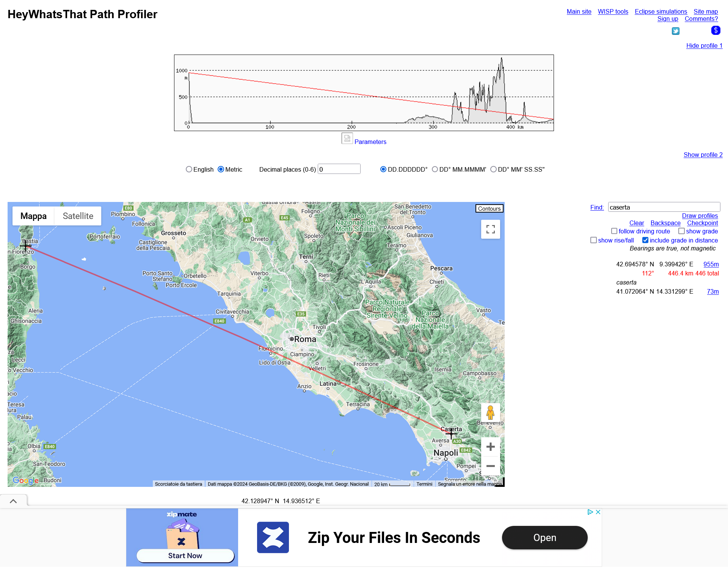728x574 pixels.
Task: Click Draw profiles link
Action: pyautogui.click(x=700, y=216)
